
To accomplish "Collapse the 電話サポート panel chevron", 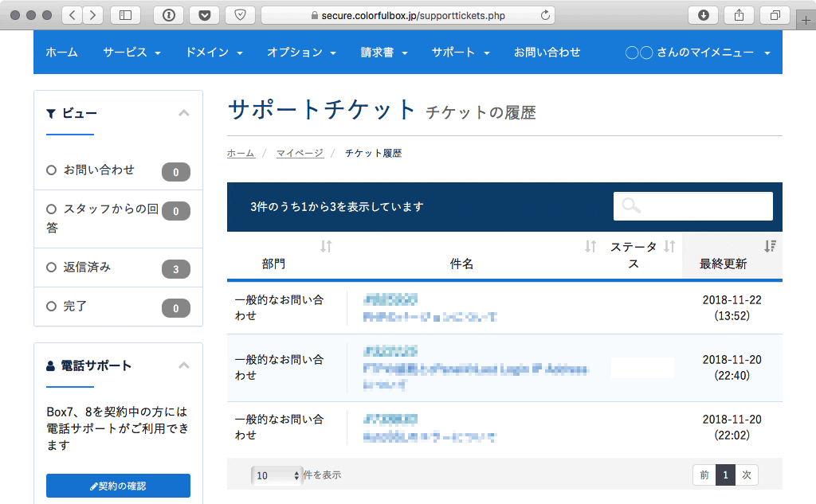I will [x=184, y=365].
